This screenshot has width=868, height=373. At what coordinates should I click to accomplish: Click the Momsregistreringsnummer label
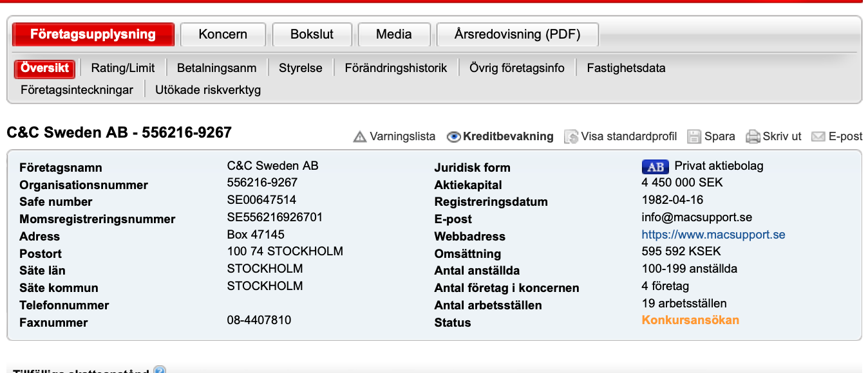tap(97, 219)
